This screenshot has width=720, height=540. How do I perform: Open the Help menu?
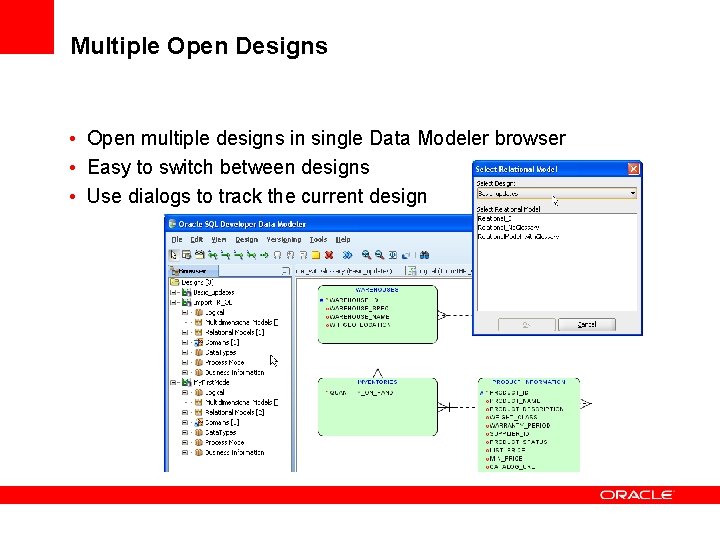pyautogui.click(x=343, y=240)
